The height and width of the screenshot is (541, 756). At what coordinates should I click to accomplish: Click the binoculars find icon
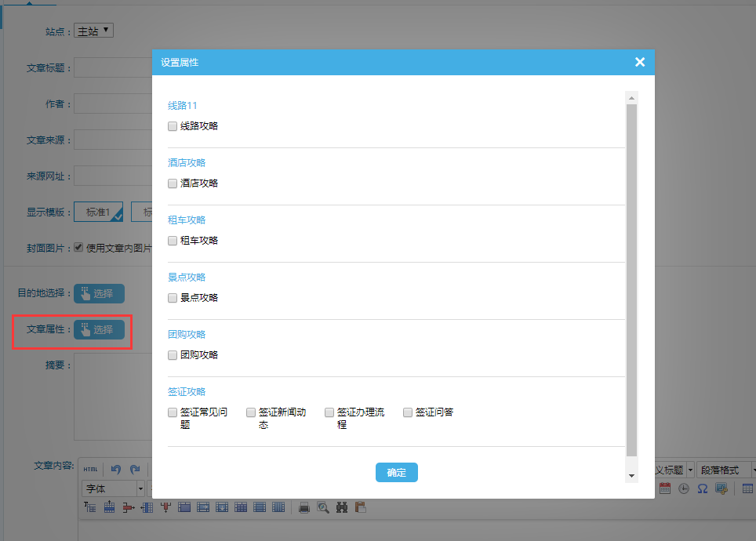(x=342, y=507)
